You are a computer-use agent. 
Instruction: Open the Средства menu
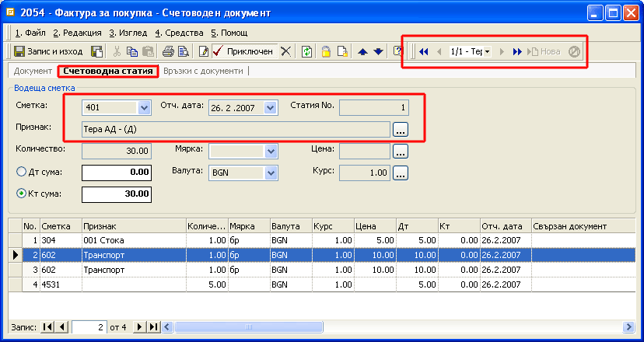pyautogui.click(x=179, y=33)
